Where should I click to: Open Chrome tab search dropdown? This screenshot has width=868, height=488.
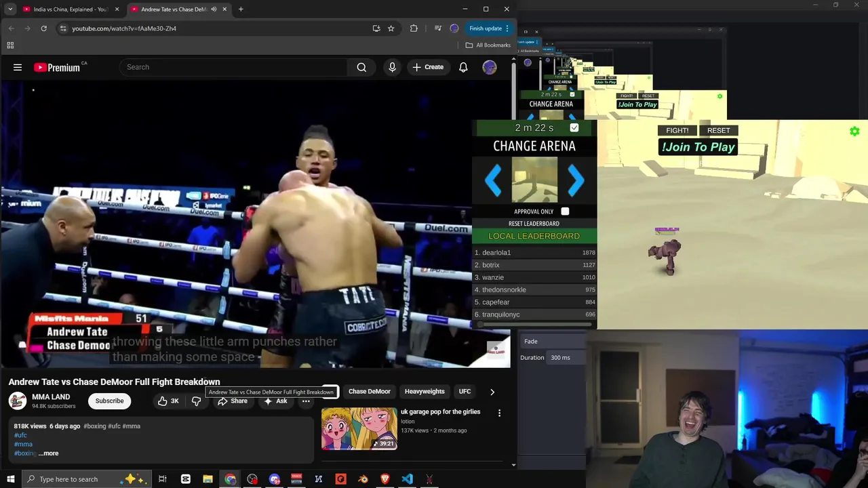point(10,9)
